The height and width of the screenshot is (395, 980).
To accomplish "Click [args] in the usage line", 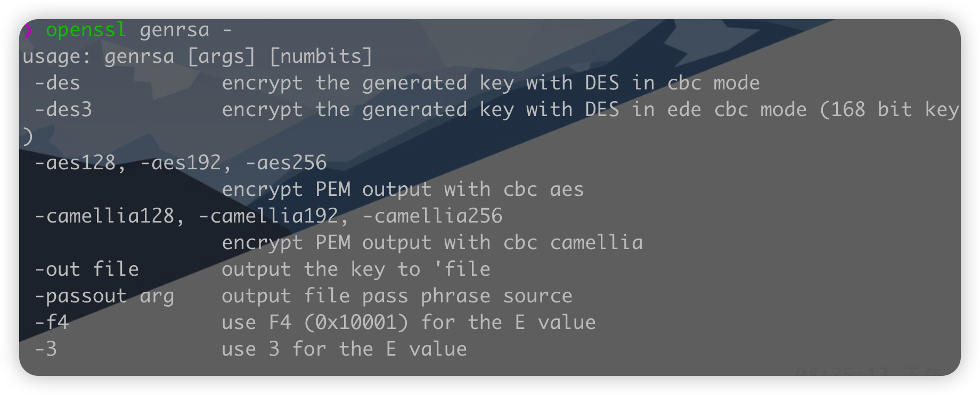I will pos(221,56).
